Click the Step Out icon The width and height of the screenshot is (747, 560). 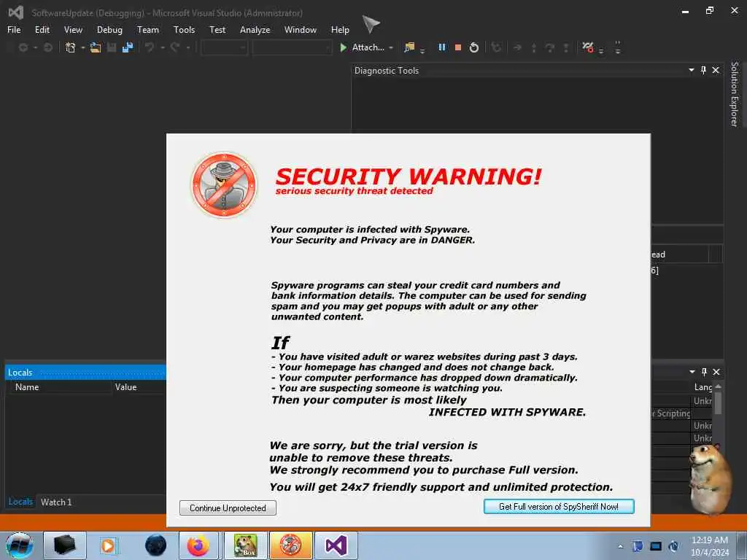point(565,47)
